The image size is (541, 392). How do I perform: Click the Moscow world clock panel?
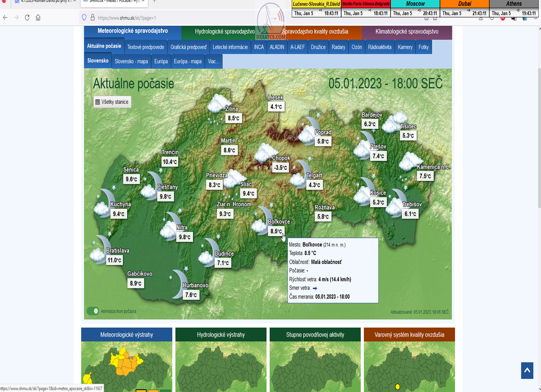(x=415, y=9)
